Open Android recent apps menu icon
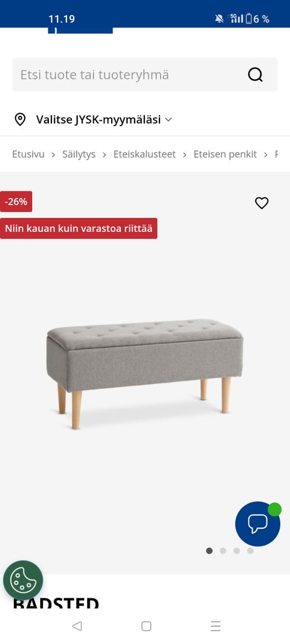 click(x=216, y=626)
